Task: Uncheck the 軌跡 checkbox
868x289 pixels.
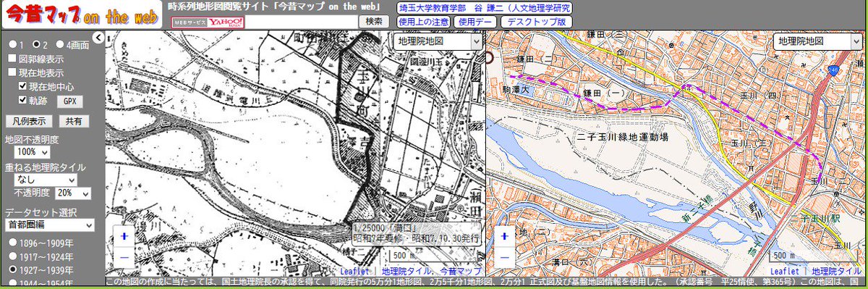Action: tap(23, 100)
